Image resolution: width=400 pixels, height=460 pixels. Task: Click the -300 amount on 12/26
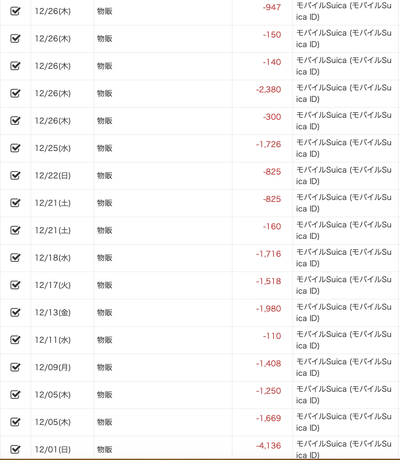click(x=272, y=117)
